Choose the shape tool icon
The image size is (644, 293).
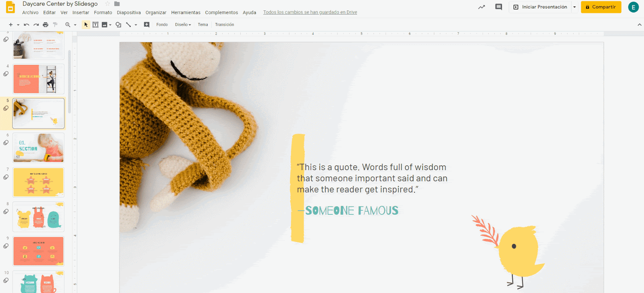[x=118, y=25]
